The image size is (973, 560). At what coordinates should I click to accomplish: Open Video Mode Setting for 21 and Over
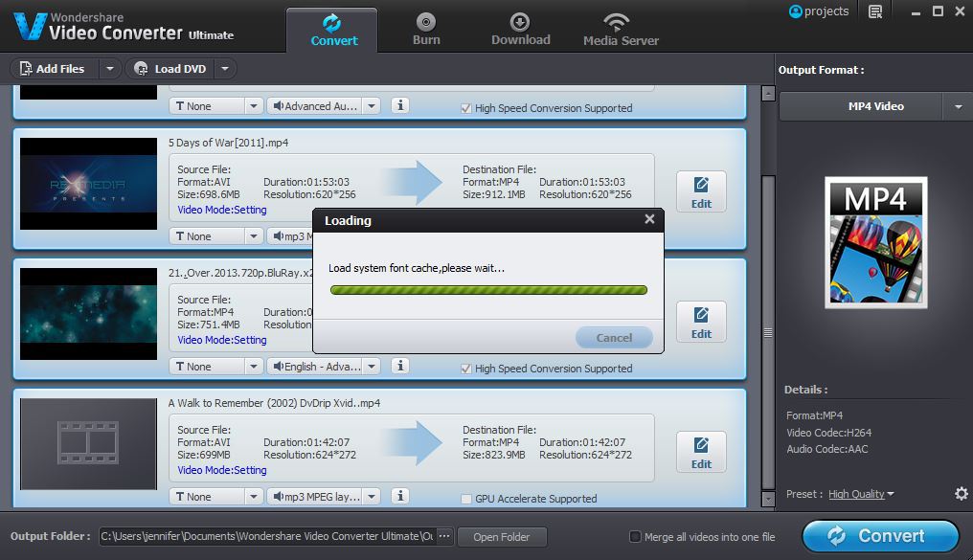pyautogui.click(x=222, y=340)
